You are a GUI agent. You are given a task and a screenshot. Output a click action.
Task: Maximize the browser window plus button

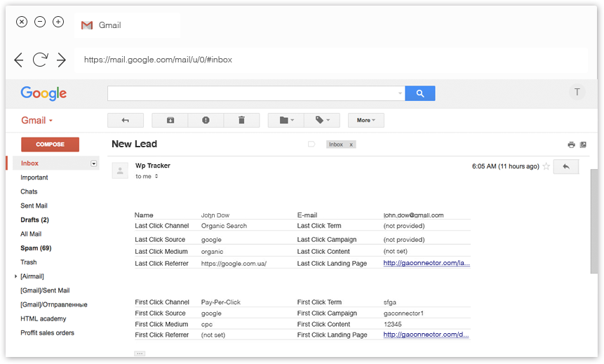pyautogui.click(x=58, y=22)
